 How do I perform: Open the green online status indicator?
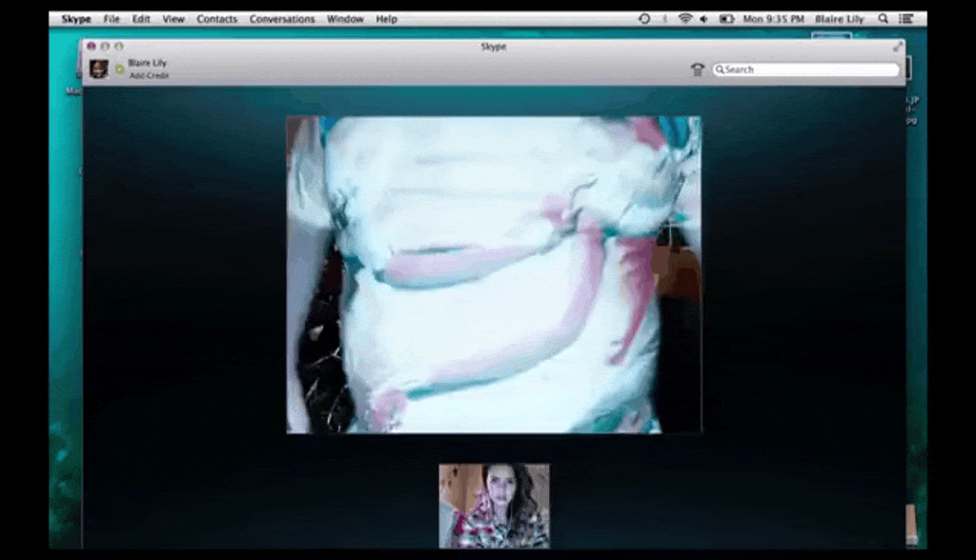(120, 69)
